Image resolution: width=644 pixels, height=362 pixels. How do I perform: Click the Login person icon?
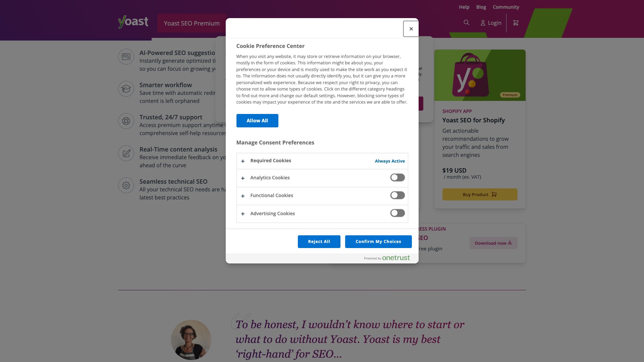[x=483, y=23]
